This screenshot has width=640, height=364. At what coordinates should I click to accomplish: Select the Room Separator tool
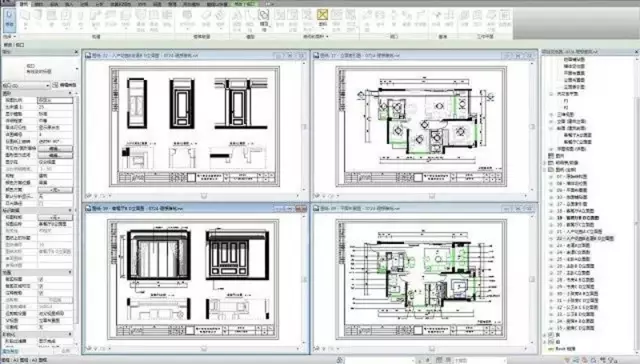(293, 20)
